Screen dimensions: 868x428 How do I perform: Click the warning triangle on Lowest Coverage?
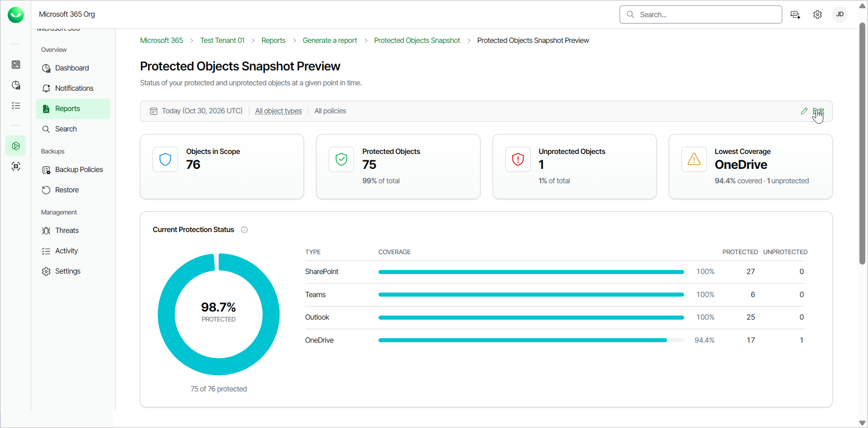click(694, 159)
